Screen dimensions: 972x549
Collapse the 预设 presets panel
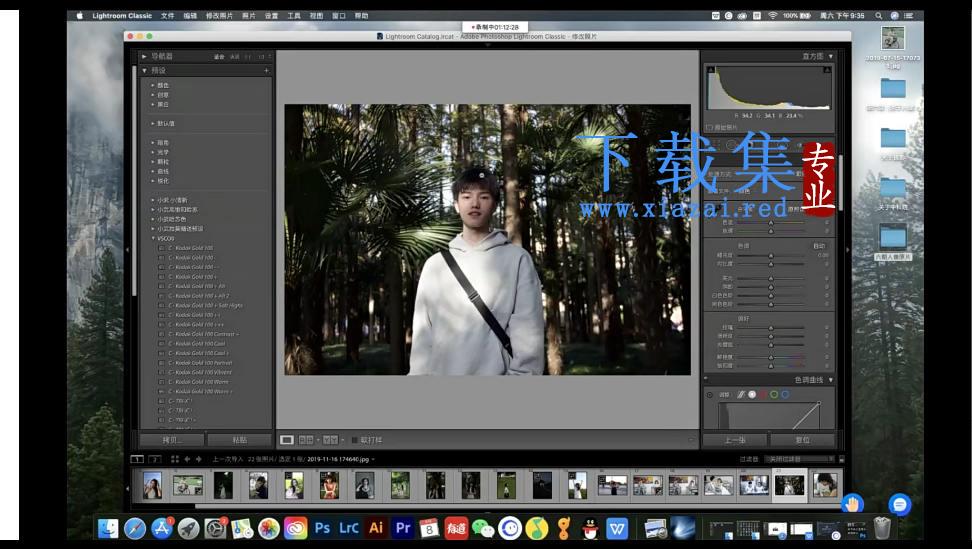point(144,71)
